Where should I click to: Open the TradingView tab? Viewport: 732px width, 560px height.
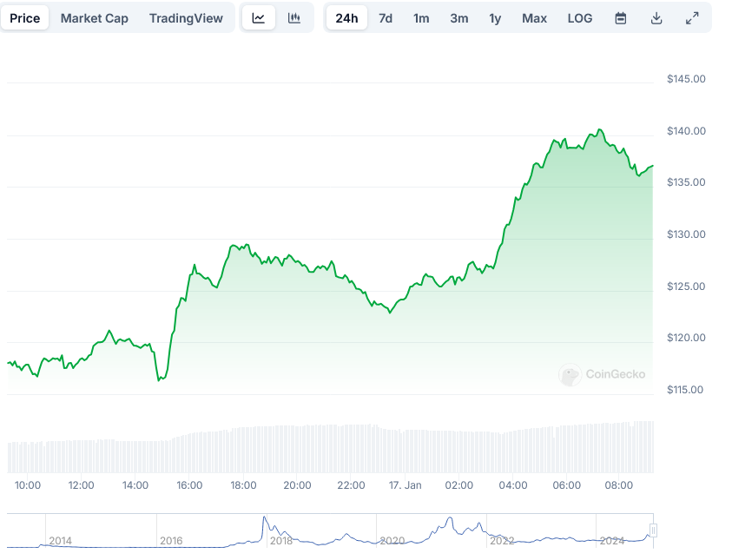pyautogui.click(x=186, y=18)
